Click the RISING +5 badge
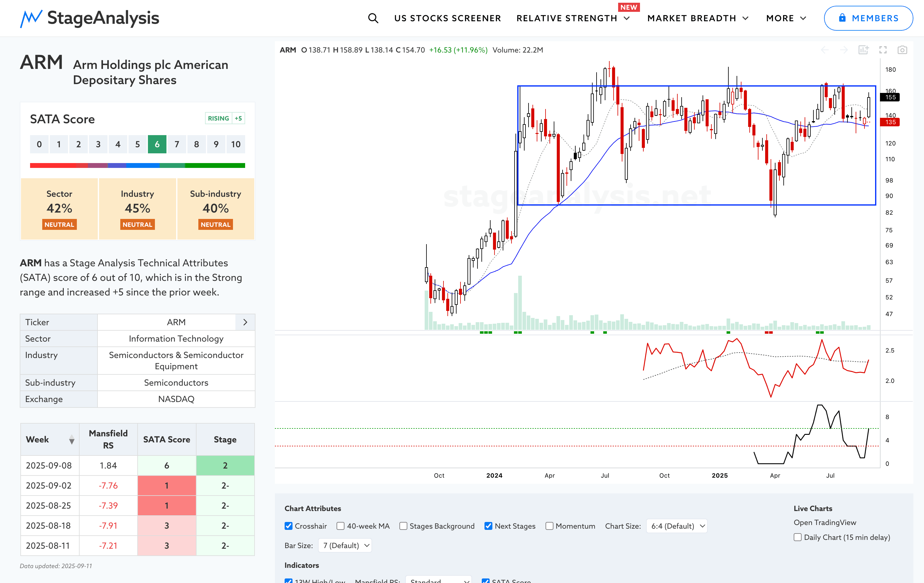Image resolution: width=924 pixels, height=583 pixels. point(225,118)
